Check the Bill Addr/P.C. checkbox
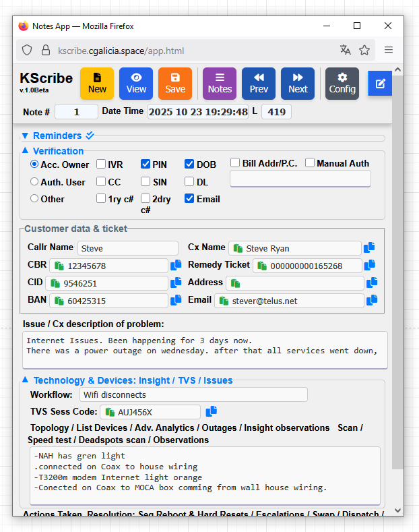419x532 pixels. (x=235, y=162)
